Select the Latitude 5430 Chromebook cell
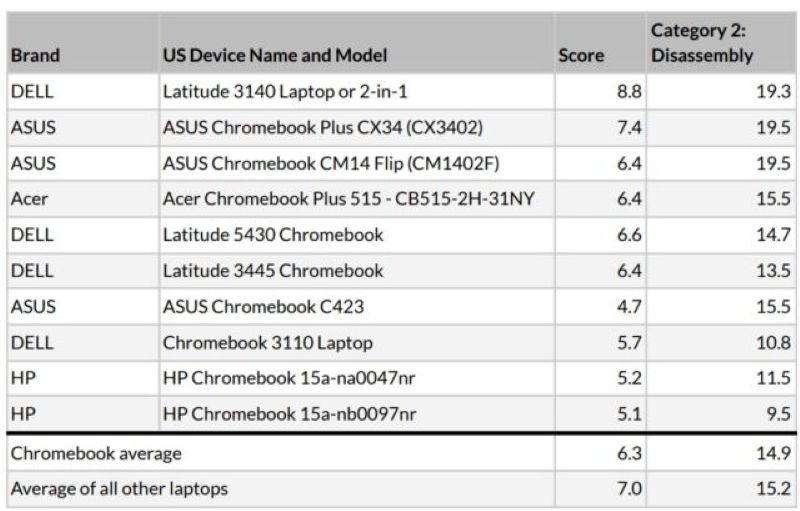The width and height of the screenshot is (800, 511). click(273, 235)
